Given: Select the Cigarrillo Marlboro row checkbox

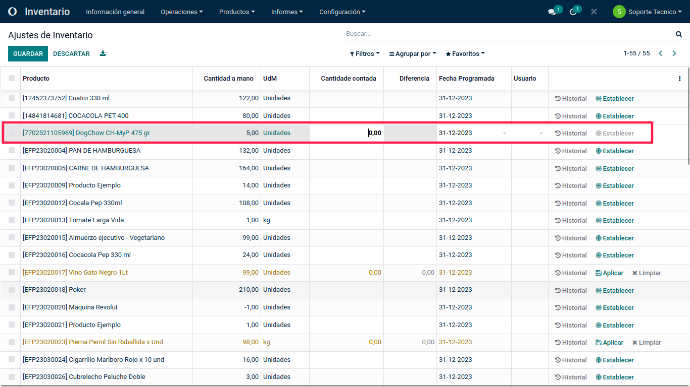Looking at the screenshot, I should 11,359.
